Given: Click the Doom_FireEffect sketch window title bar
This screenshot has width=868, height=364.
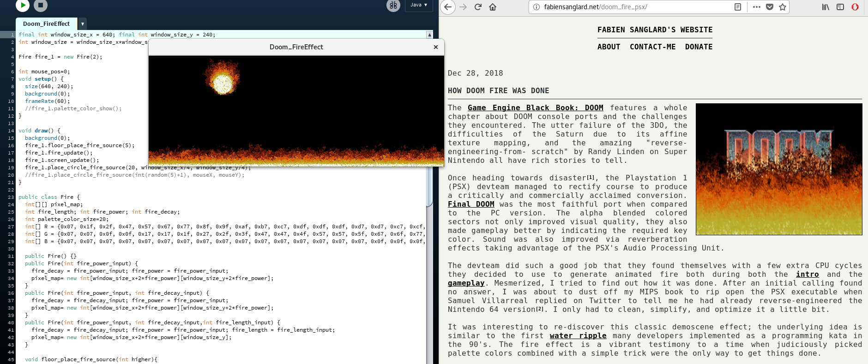Looking at the screenshot, I should pos(296,47).
